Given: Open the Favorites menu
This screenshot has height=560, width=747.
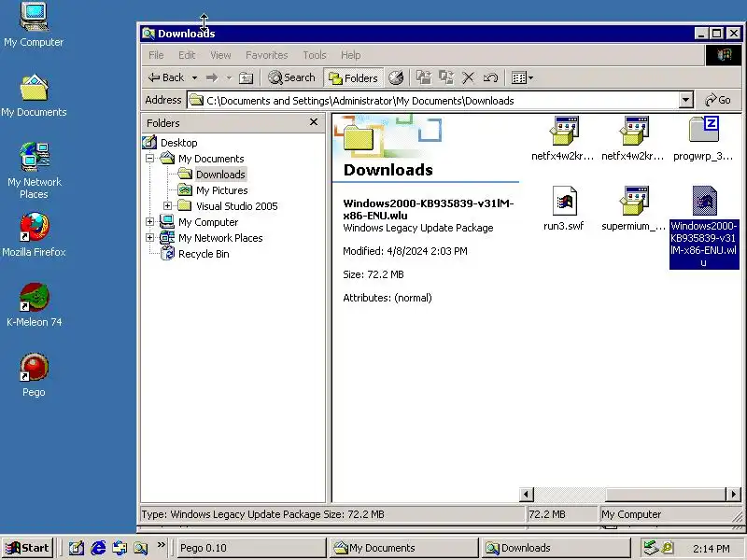Looking at the screenshot, I should click(x=267, y=55).
